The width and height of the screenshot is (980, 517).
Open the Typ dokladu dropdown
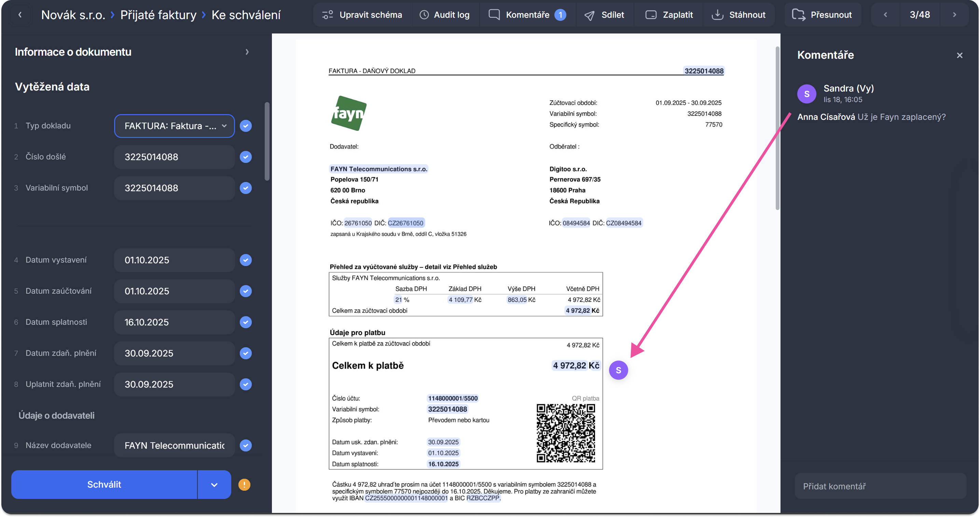(x=174, y=126)
